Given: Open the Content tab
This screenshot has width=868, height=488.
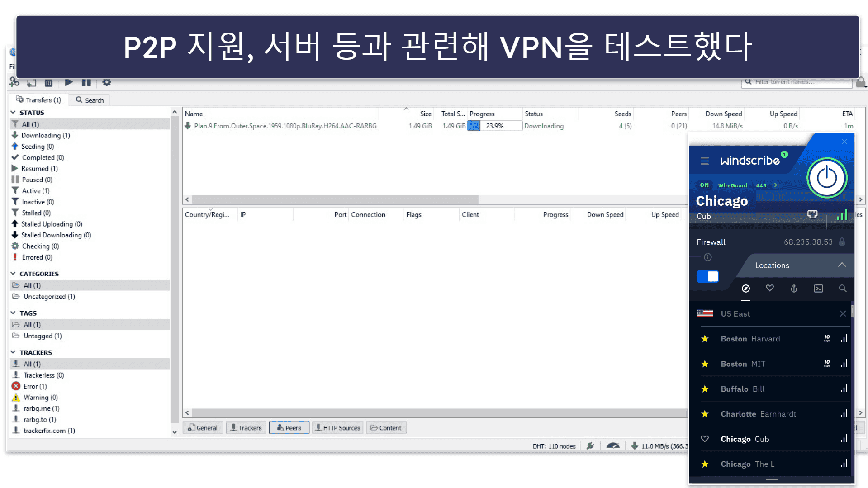Looking at the screenshot, I should 386,428.
